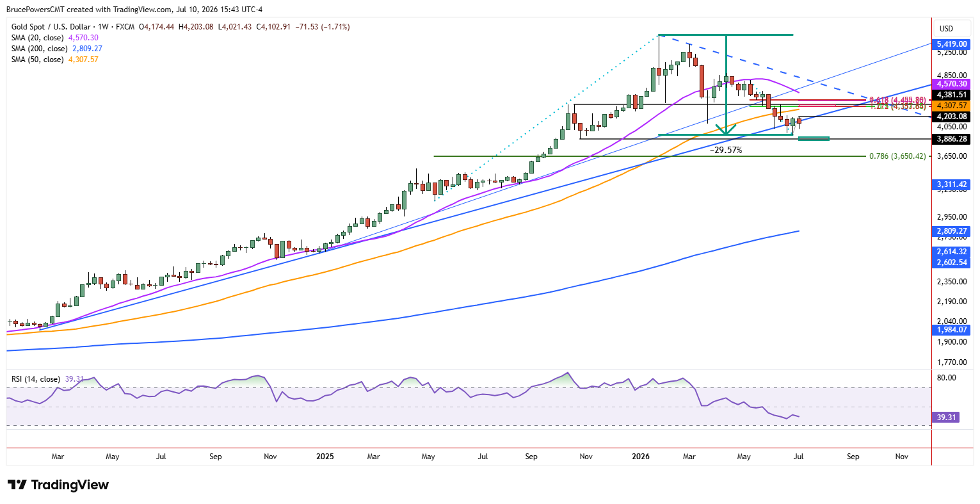Select the blue 2,809.27 price axis label
Image resolution: width=980 pixels, height=504 pixels.
(951, 231)
